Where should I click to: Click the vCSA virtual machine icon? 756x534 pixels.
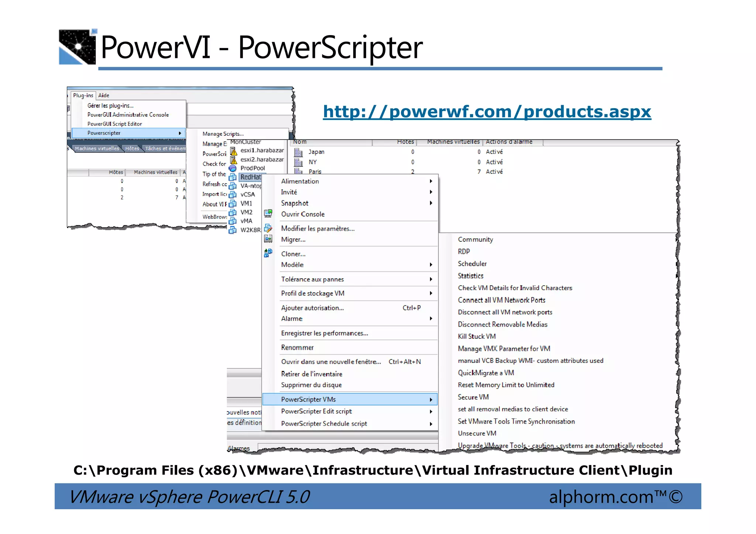click(x=233, y=195)
